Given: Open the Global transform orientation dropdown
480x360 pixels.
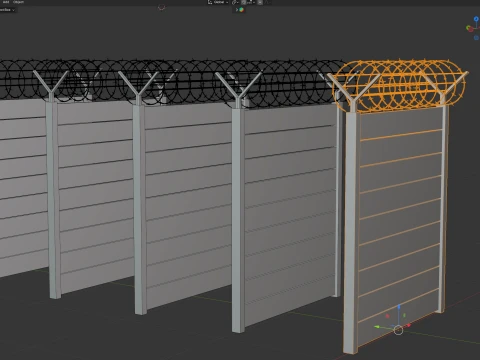Looking at the screenshot, I should [x=219, y=2].
